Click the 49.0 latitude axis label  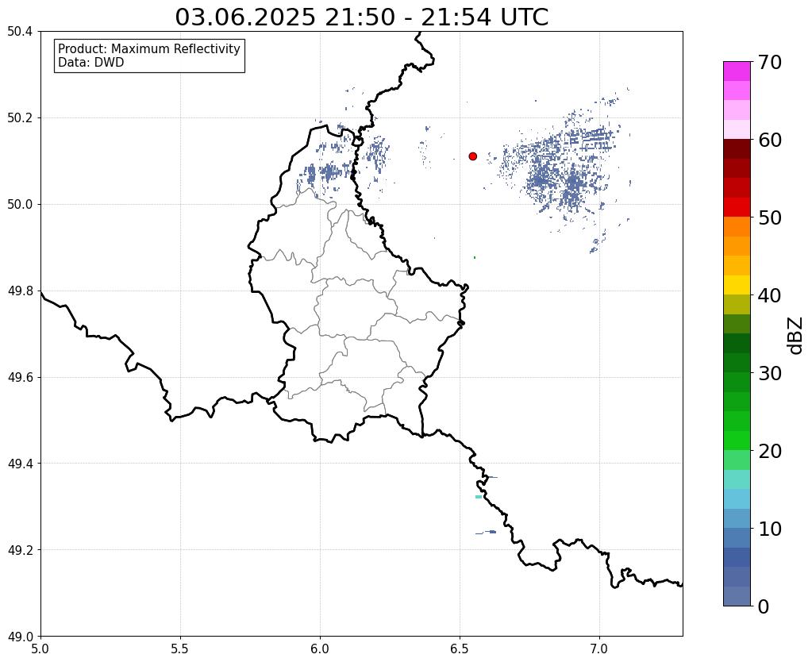tap(20, 637)
